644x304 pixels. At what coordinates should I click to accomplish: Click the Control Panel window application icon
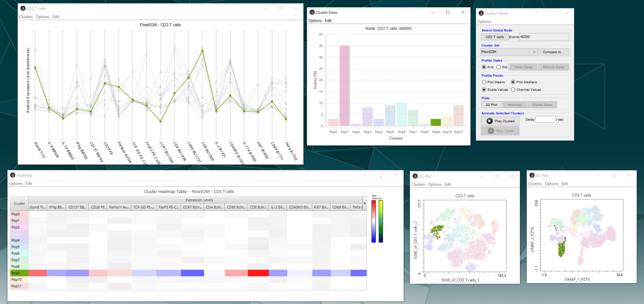point(481,13)
